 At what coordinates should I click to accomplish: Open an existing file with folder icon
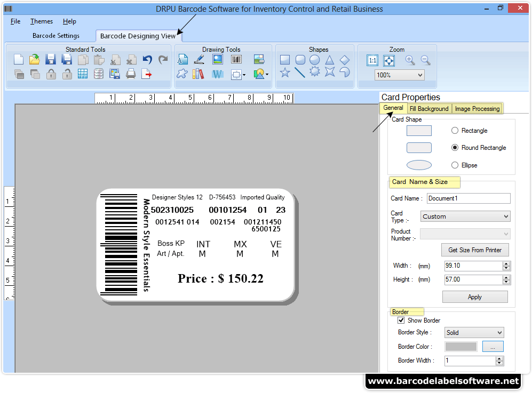(x=34, y=60)
